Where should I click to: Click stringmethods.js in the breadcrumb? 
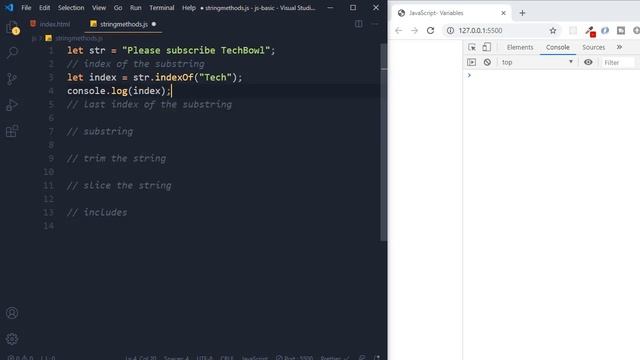click(x=79, y=38)
